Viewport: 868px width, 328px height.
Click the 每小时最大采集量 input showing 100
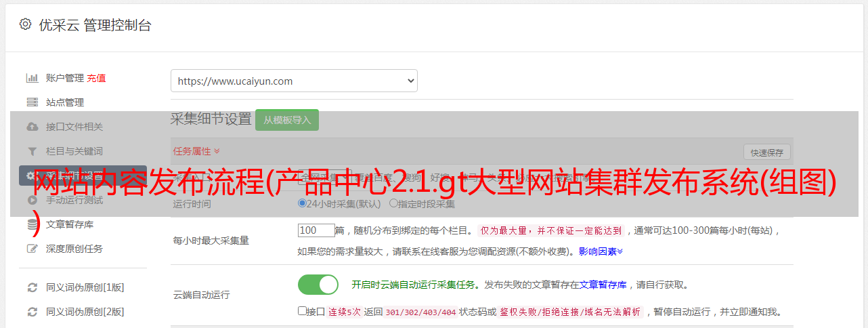316,230
